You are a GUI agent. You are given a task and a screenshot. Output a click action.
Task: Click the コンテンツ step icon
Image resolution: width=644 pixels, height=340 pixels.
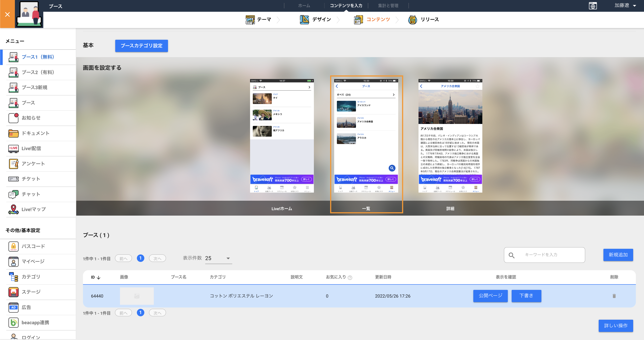click(x=358, y=20)
